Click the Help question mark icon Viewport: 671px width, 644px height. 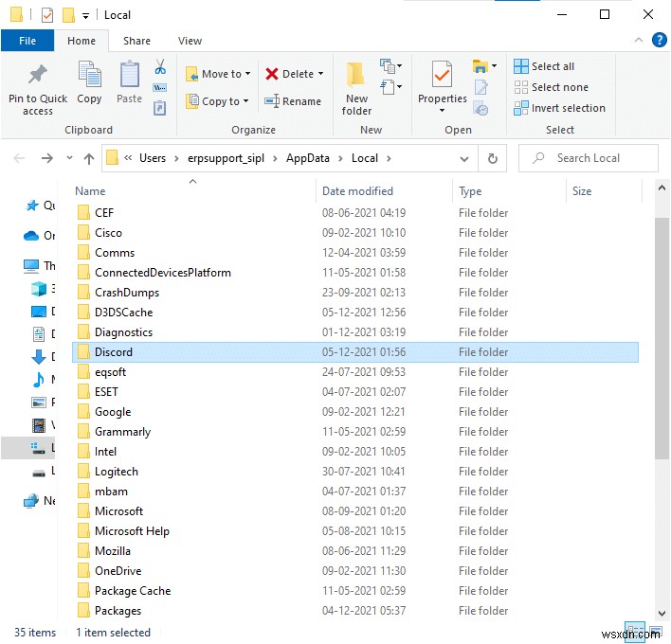tap(659, 40)
